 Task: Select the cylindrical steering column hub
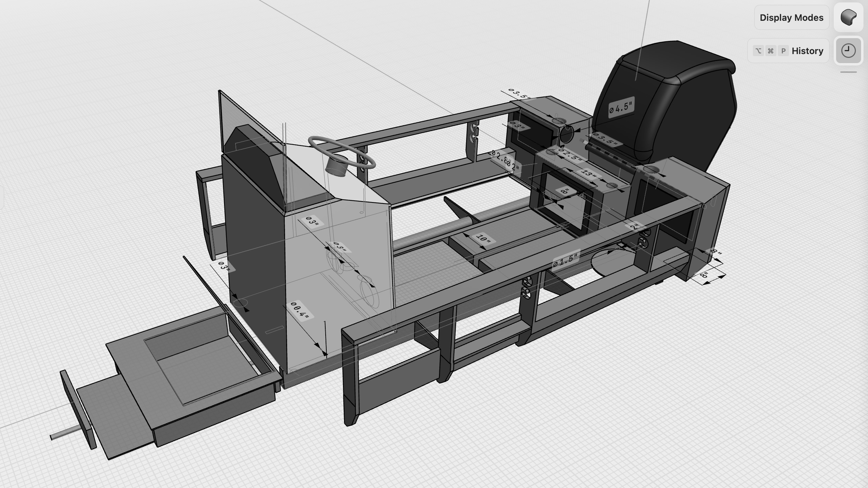(x=336, y=166)
